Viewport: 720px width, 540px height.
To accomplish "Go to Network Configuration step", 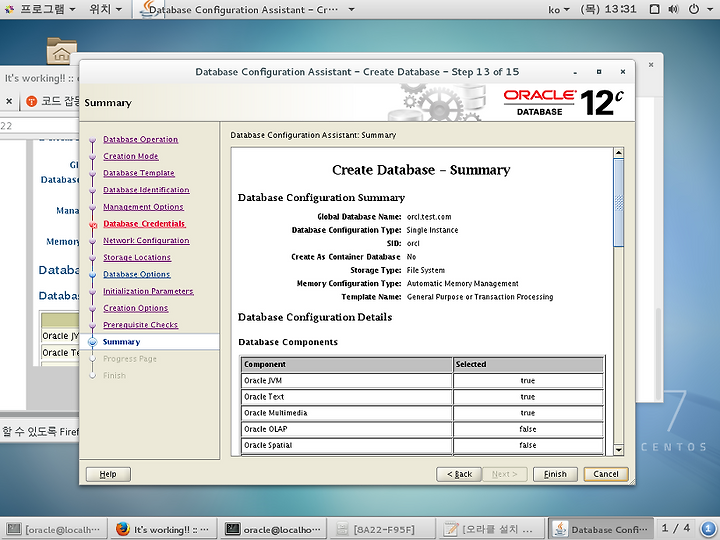I will coord(146,241).
